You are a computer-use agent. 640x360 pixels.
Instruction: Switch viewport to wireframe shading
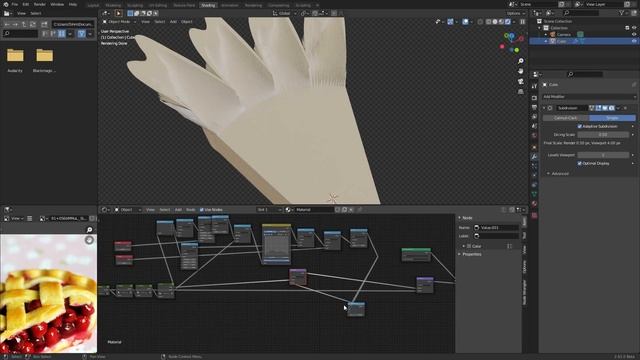click(x=488, y=22)
